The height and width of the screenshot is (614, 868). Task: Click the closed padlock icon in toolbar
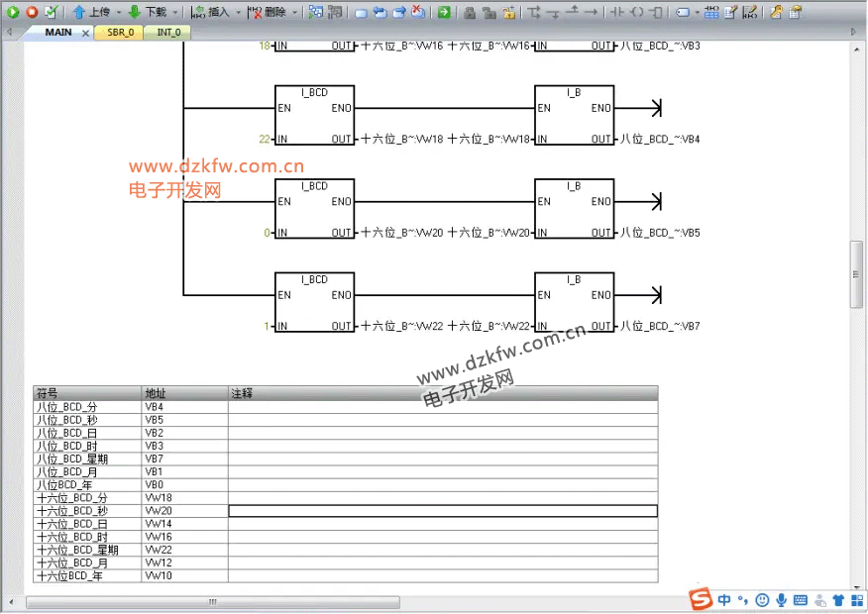(x=470, y=12)
